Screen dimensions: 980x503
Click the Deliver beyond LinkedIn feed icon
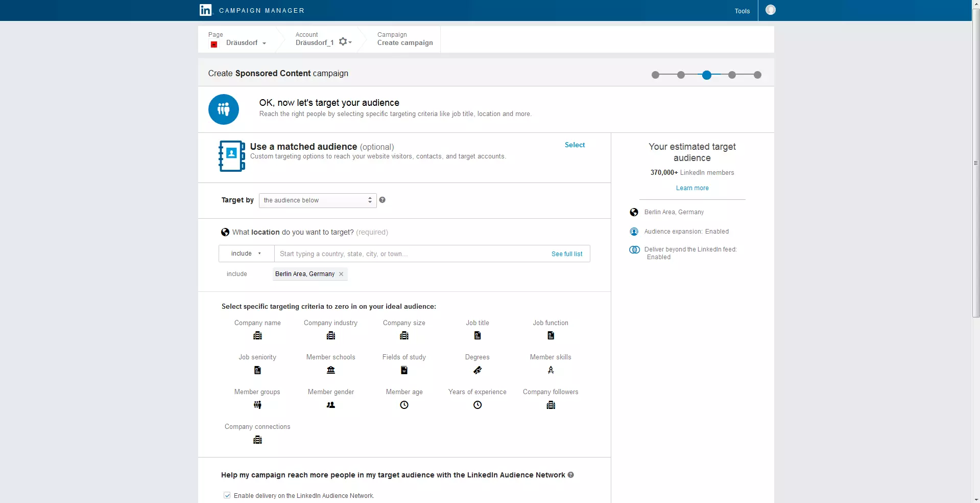coord(634,250)
